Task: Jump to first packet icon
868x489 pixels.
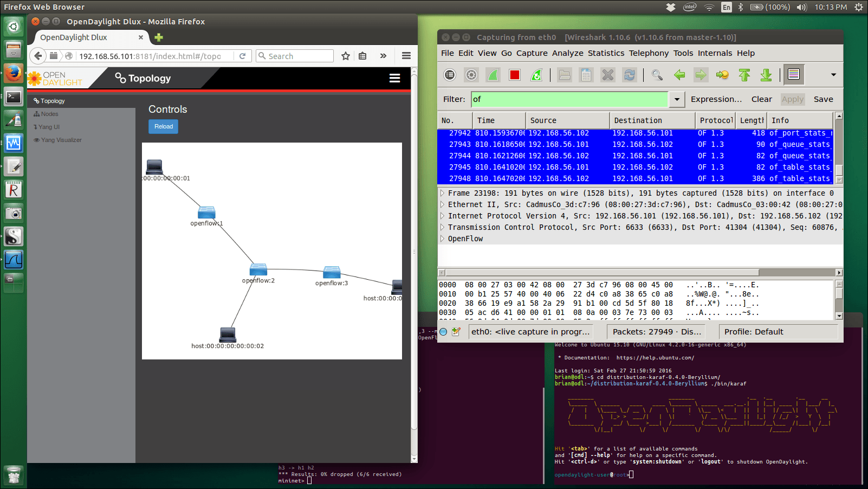Action: [x=744, y=75]
